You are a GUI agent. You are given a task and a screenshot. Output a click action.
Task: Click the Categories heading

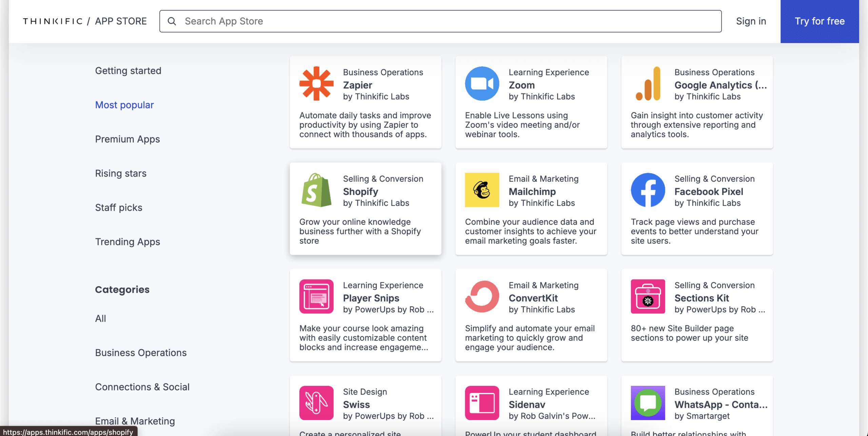pyautogui.click(x=122, y=290)
